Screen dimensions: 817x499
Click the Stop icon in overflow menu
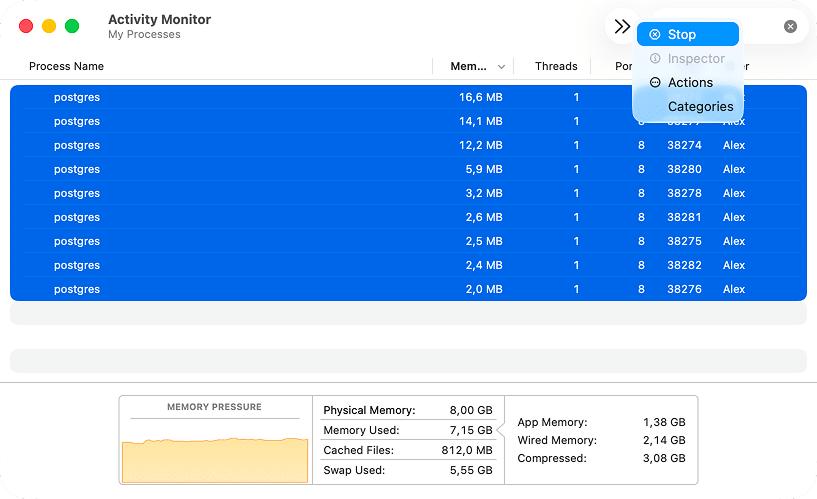655,34
